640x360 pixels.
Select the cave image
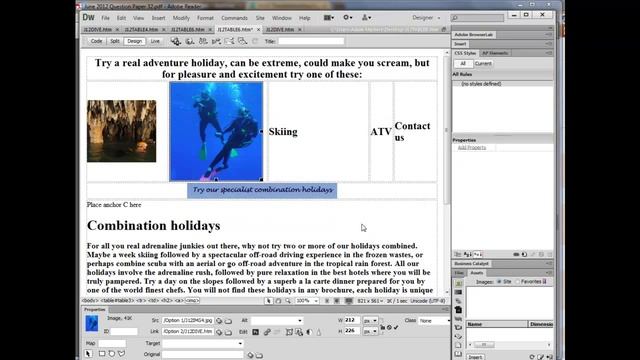[x=121, y=131]
